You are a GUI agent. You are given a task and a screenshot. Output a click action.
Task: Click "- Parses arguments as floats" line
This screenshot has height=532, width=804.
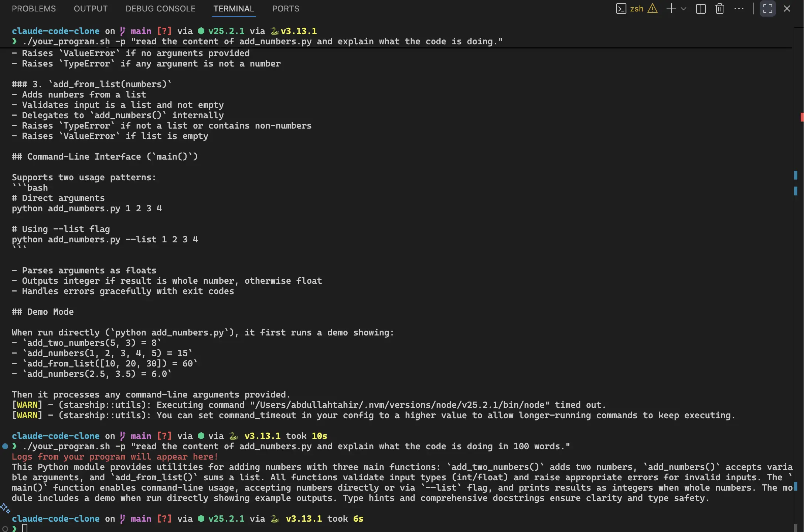point(84,270)
